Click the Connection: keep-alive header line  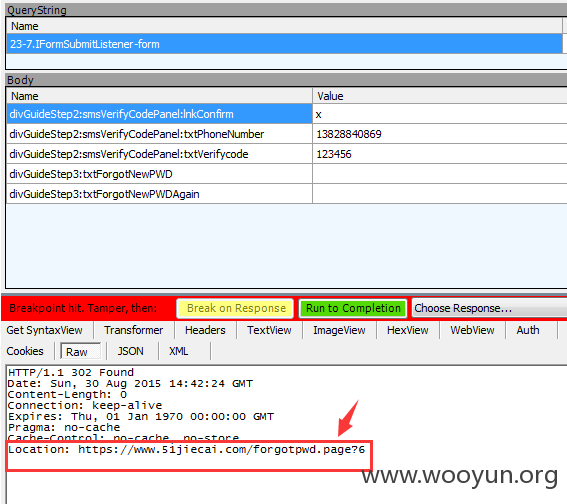click(x=85, y=406)
